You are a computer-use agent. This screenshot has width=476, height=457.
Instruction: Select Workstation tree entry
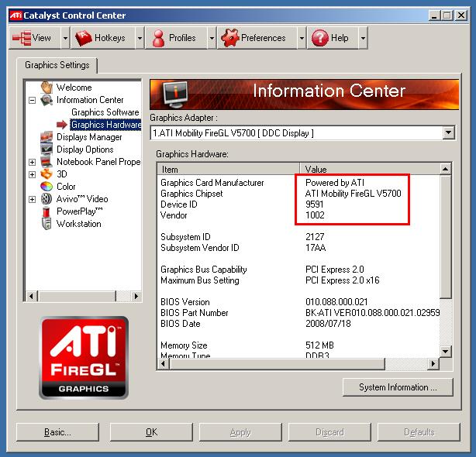pyautogui.click(x=79, y=224)
